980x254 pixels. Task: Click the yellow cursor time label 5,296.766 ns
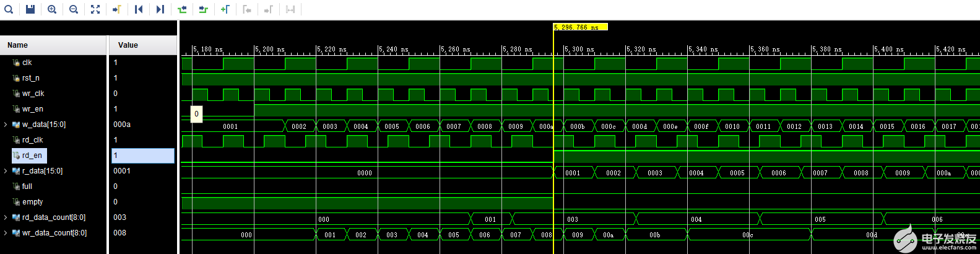click(x=580, y=27)
